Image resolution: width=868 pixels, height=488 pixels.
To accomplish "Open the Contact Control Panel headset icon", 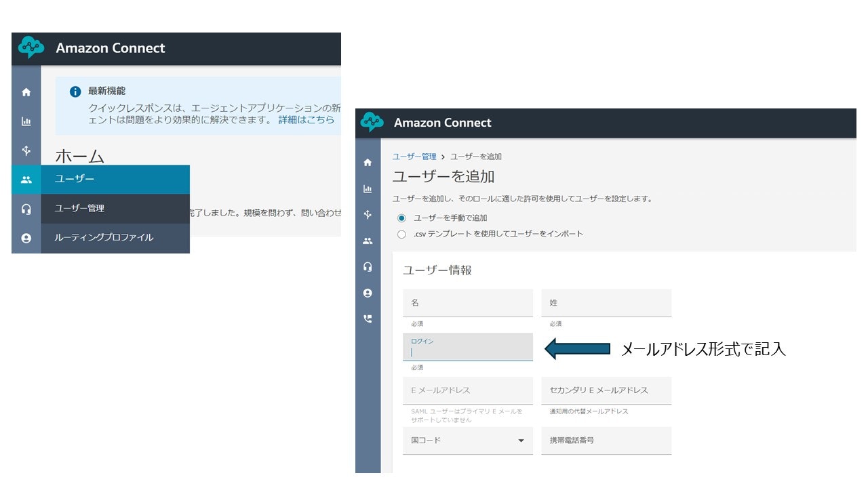I will click(26, 208).
